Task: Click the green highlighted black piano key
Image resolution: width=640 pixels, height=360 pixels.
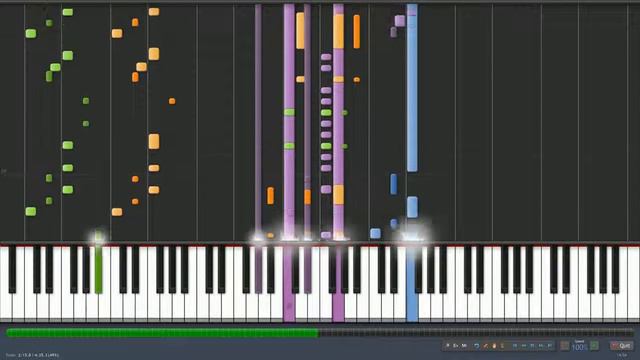Action: tap(98, 269)
